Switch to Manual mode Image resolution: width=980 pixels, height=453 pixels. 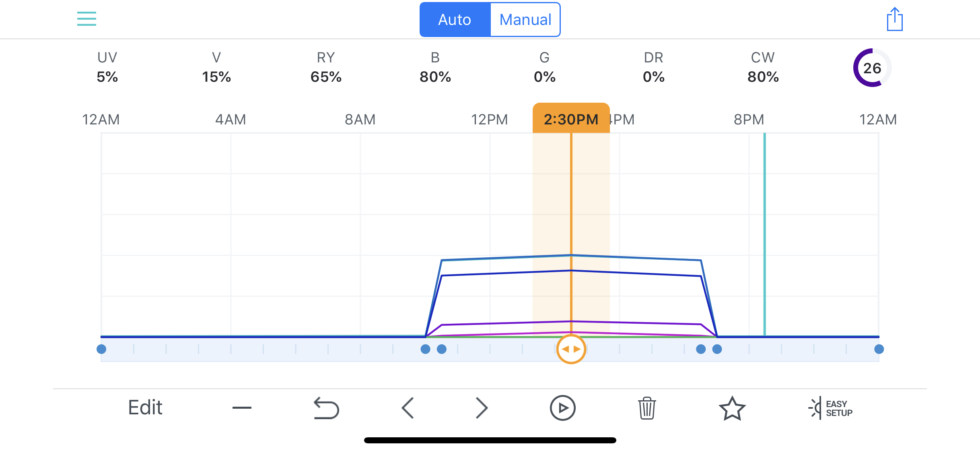pos(525,20)
